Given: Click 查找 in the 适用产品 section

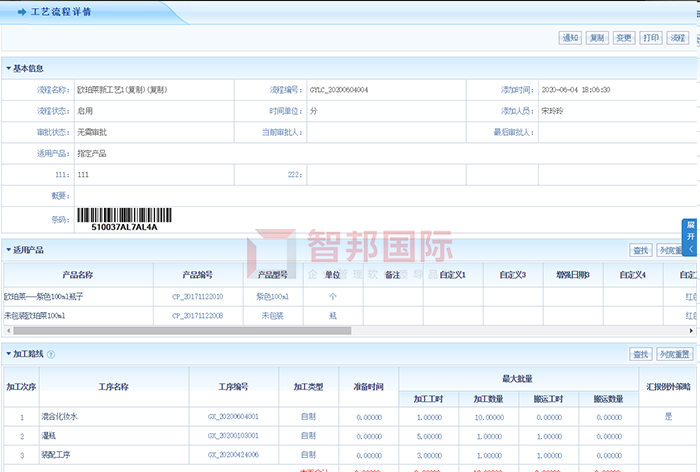Looking at the screenshot, I should click(640, 250).
